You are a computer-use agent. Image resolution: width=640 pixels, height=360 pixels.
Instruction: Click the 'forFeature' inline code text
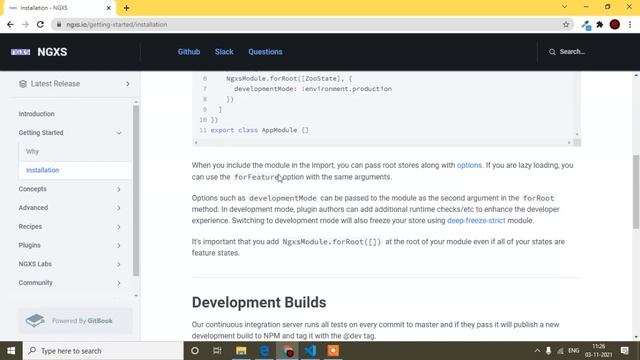point(257,177)
